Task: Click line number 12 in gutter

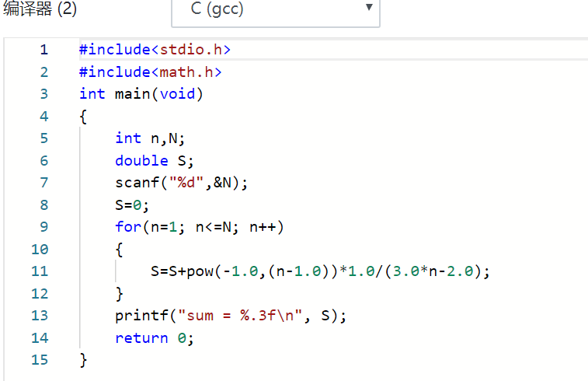Action: pos(40,294)
